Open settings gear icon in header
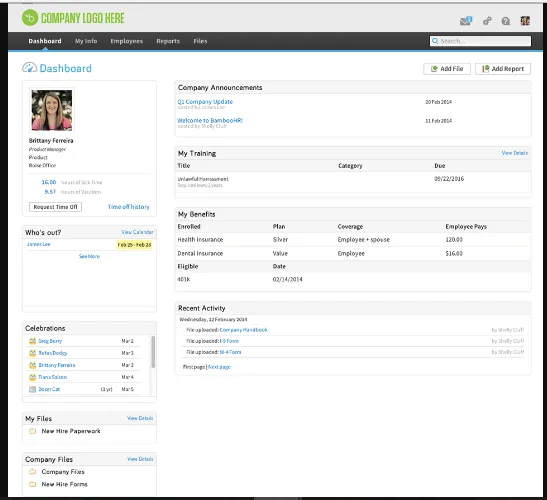 coord(487,21)
